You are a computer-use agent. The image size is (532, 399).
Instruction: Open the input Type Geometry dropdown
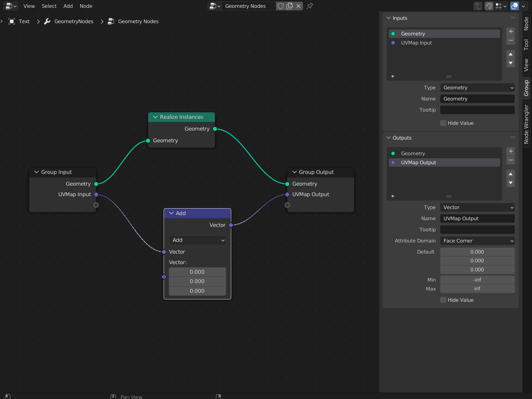click(478, 88)
